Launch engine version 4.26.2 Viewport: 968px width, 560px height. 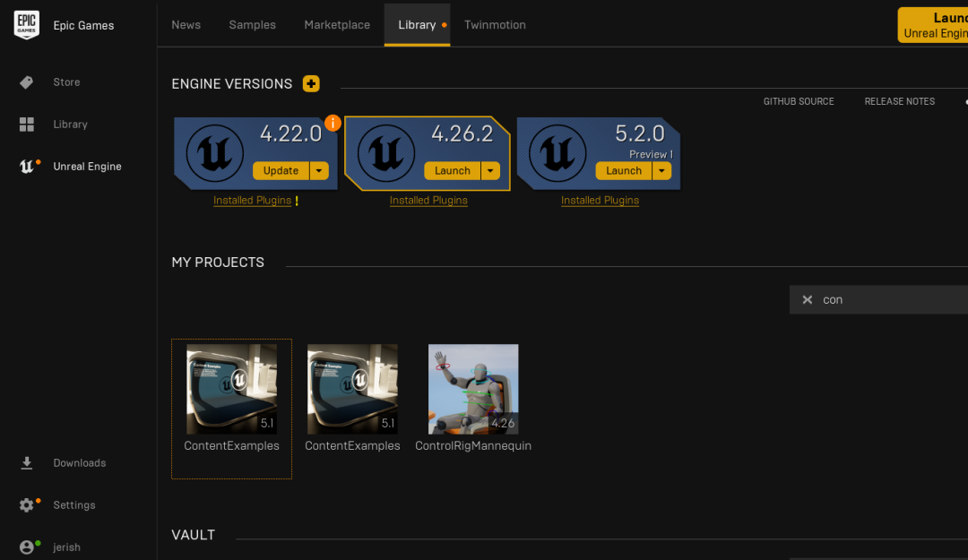453,170
